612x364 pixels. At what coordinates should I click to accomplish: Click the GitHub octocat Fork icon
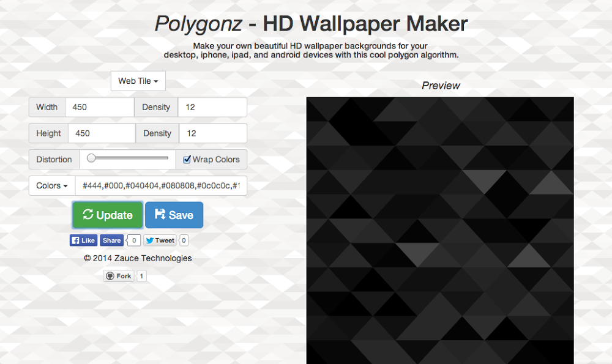110,277
